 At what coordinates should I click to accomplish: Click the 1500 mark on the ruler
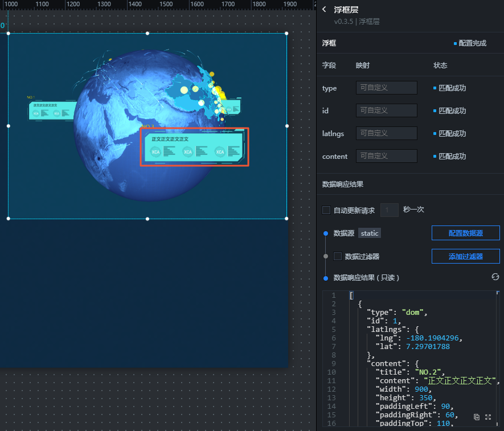point(166,4)
